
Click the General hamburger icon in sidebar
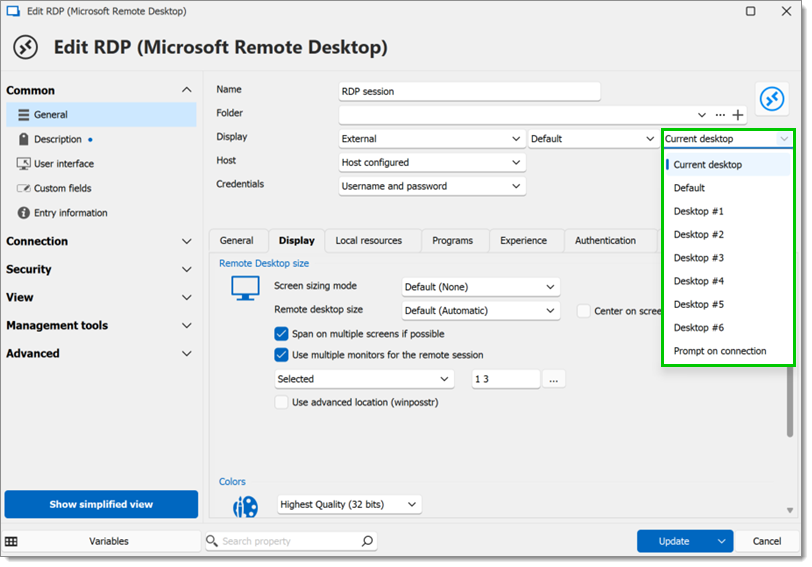click(23, 114)
